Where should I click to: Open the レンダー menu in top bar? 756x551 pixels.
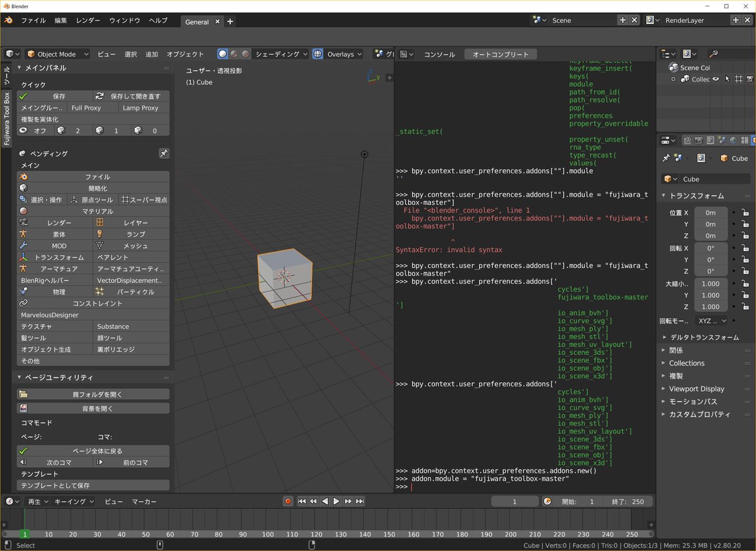point(88,21)
